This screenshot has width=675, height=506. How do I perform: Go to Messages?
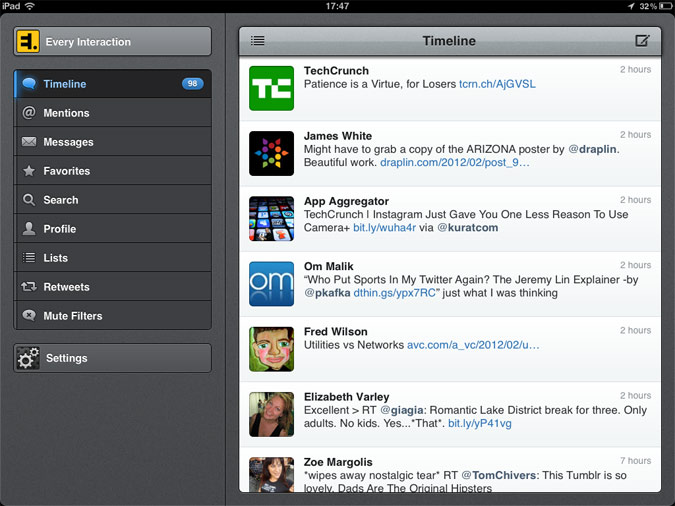(x=113, y=142)
